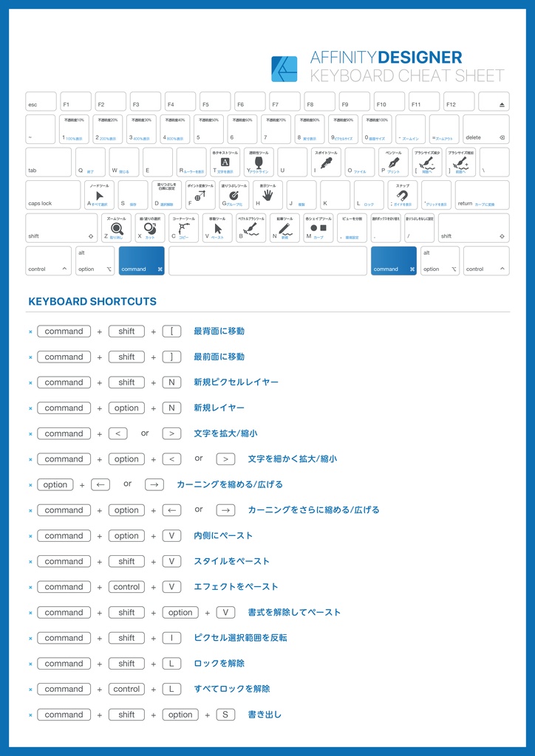Select the hand View tool icon on H key
Viewport: 535px width, 756px height.
click(267, 195)
